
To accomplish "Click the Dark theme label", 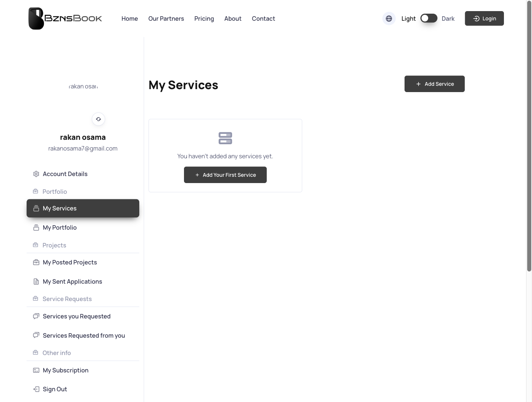I will point(448,18).
